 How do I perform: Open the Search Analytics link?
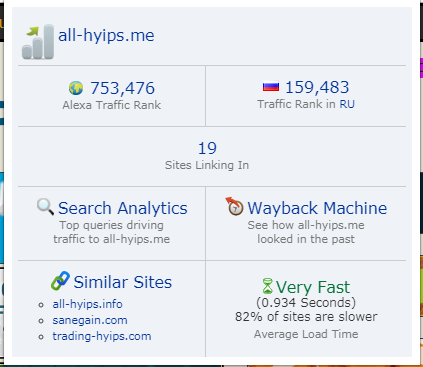123,208
